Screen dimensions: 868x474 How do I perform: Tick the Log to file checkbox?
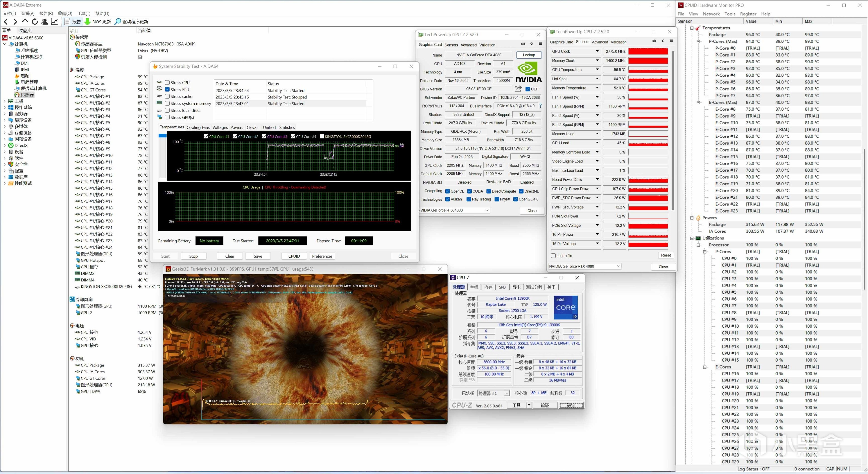click(x=553, y=256)
